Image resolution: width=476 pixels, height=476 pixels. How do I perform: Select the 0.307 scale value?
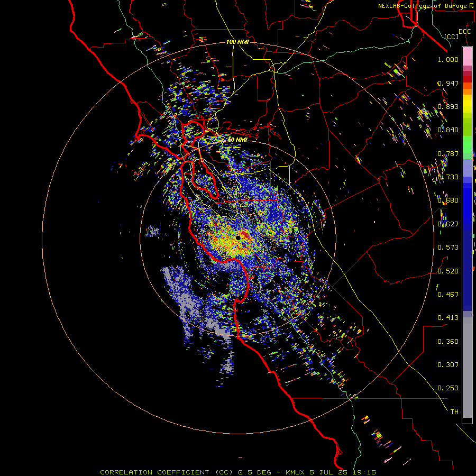click(448, 365)
